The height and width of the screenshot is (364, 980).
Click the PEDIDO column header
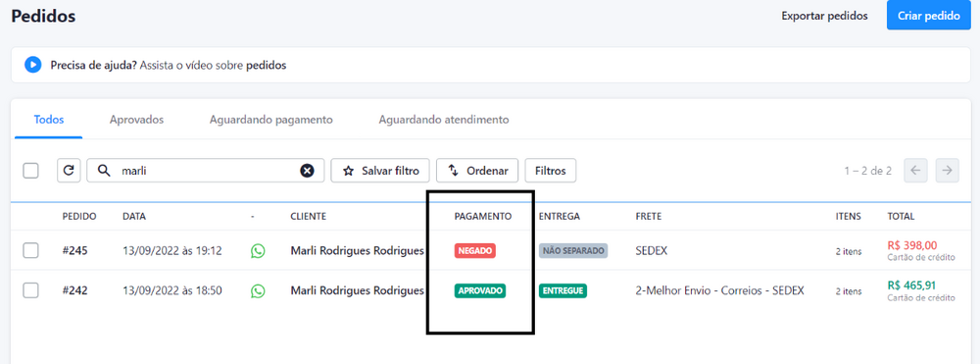[79, 217]
